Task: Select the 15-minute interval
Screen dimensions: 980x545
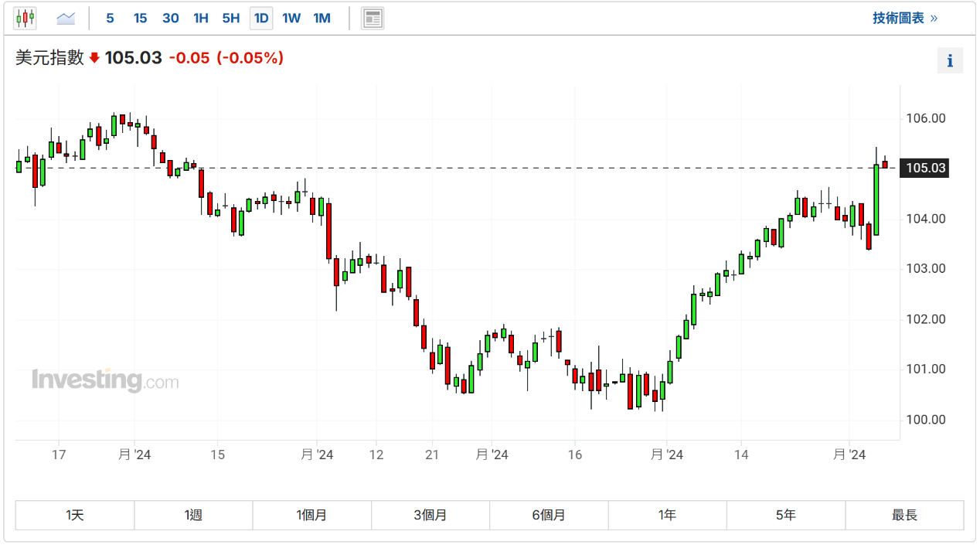Action: (140, 18)
